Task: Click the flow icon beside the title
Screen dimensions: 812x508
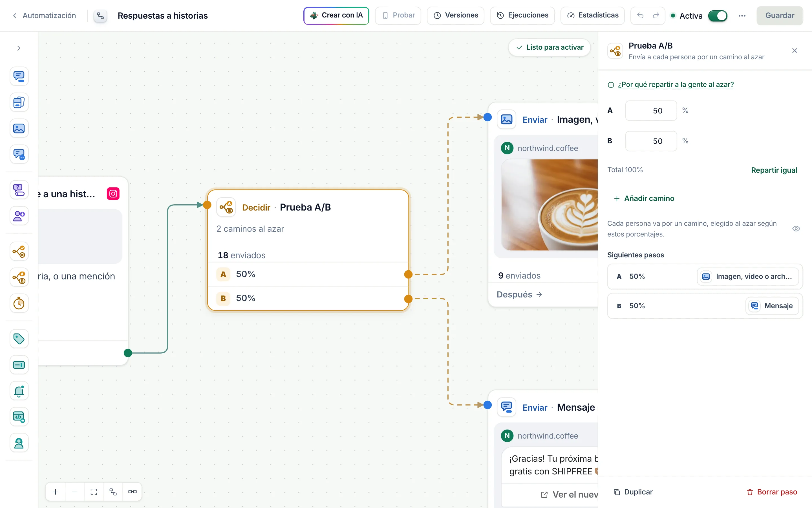Action: pyautogui.click(x=100, y=16)
